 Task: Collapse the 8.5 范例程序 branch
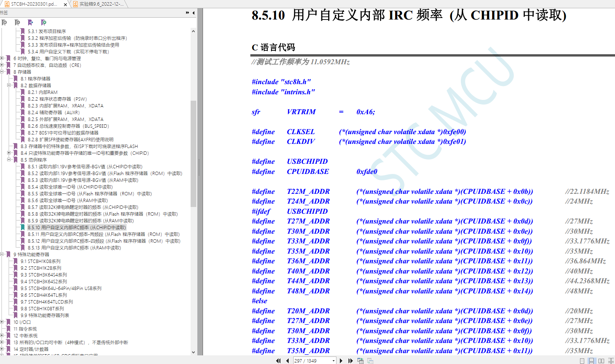tap(9, 160)
